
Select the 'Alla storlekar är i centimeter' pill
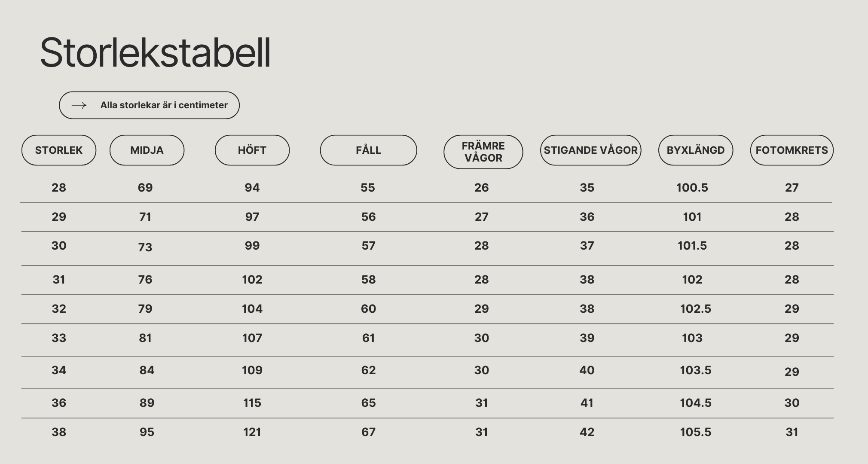(x=149, y=105)
